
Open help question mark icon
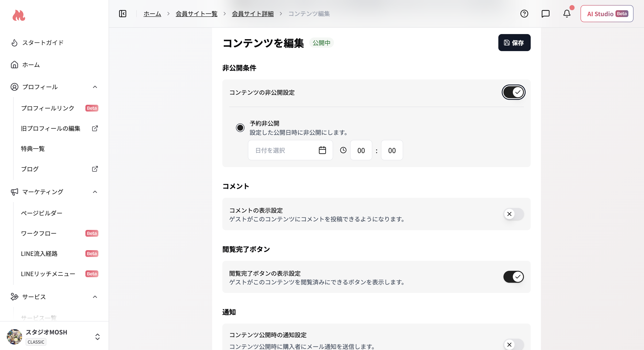pyautogui.click(x=524, y=13)
